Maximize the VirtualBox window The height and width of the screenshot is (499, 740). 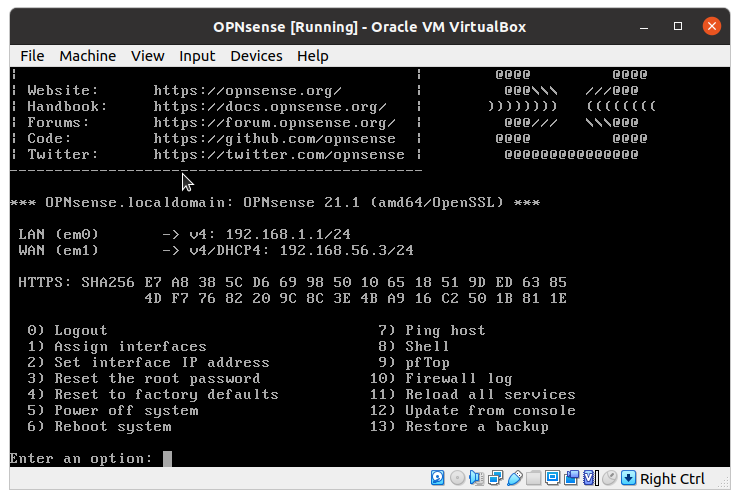coord(678,26)
